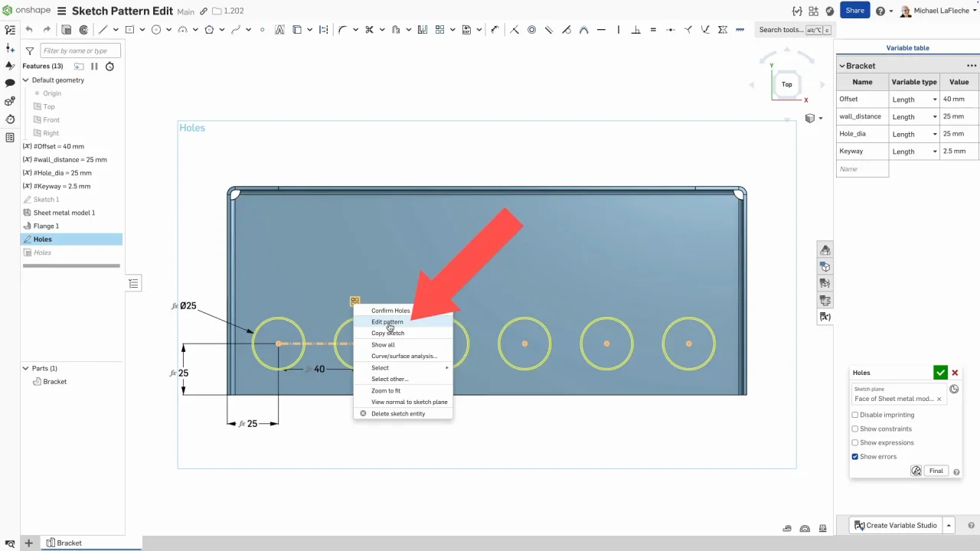Viewport: 980px width, 551px height.
Task: Select Zoom to fit in context menu
Action: coord(386,391)
